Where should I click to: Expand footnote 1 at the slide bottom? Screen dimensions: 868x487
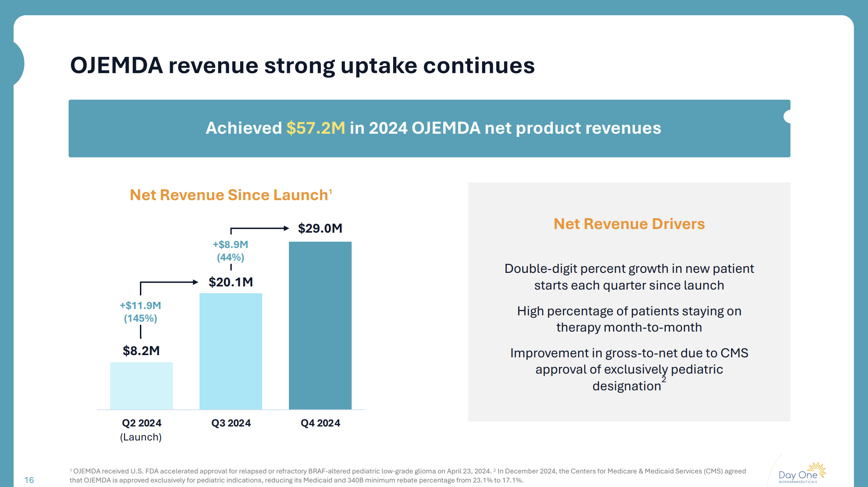pyautogui.click(x=72, y=470)
